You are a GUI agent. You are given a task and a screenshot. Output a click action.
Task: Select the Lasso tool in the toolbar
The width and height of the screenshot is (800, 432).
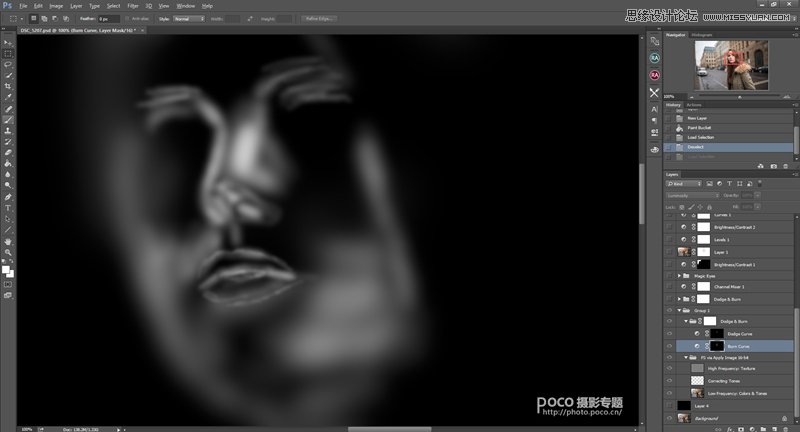[x=8, y=63]
